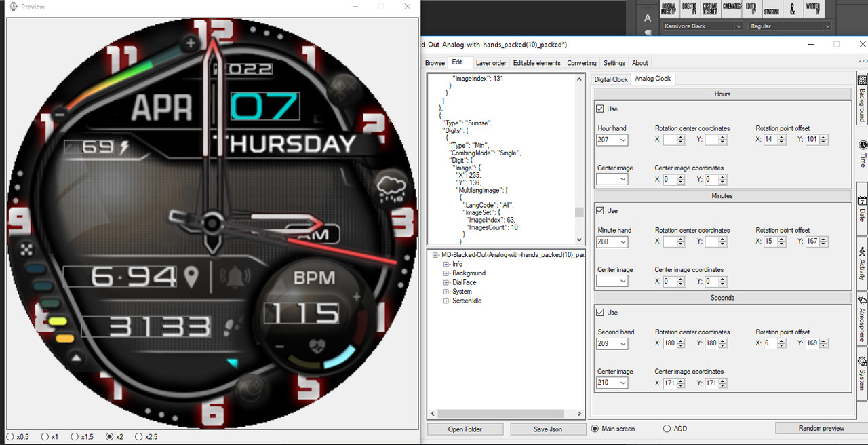Expand the System tree node
This screenshot has height=445, width=868.
[x=446, y=292]
